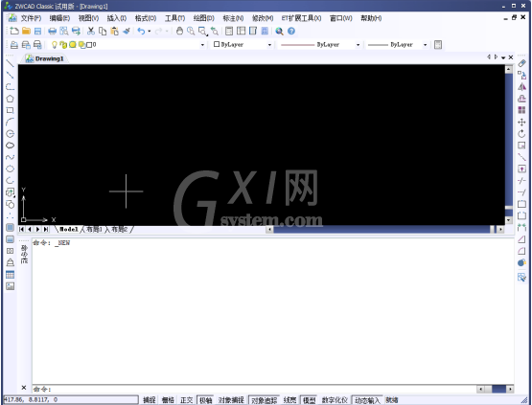Viewport: 532px width, 405px height.
Task: Expand the layer selection dropdown
Action: coord(202,45)
